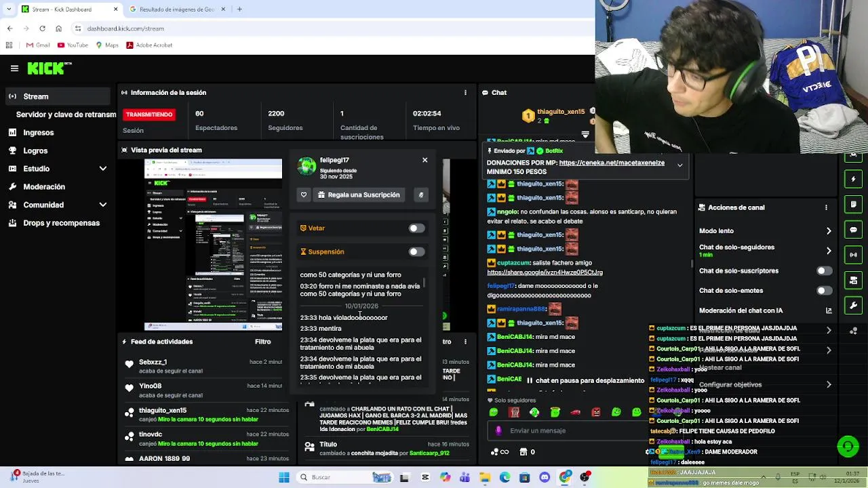Open a new browser tab

[239, 9]
